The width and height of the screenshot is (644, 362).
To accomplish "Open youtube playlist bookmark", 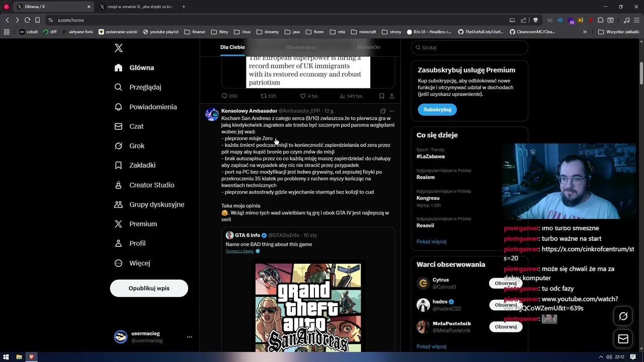I will [161, 32].
